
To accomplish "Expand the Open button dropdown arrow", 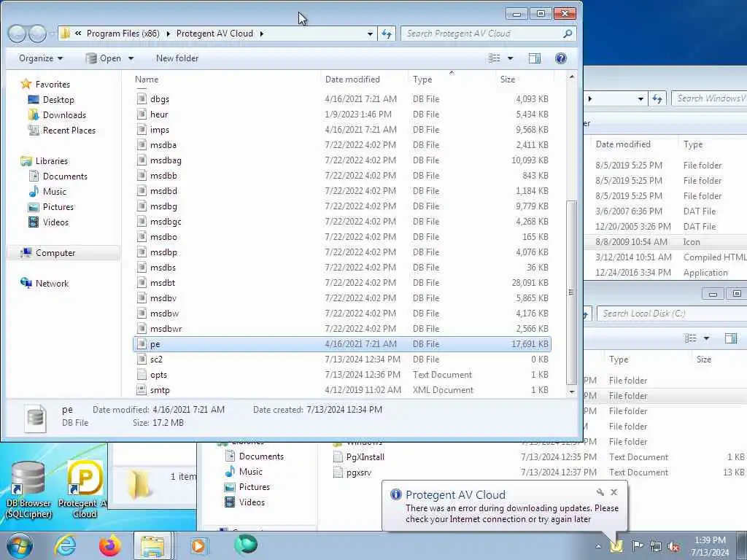I will [131, 58].
